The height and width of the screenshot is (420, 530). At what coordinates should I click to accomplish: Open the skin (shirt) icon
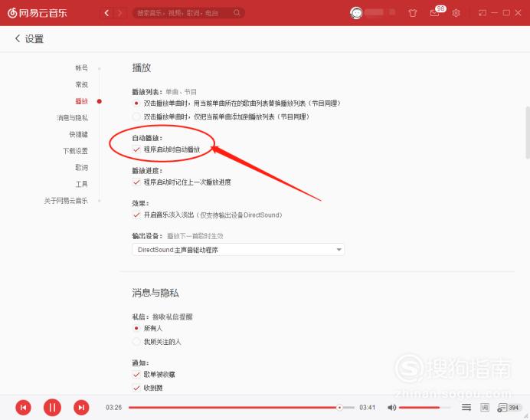(412, 13)
